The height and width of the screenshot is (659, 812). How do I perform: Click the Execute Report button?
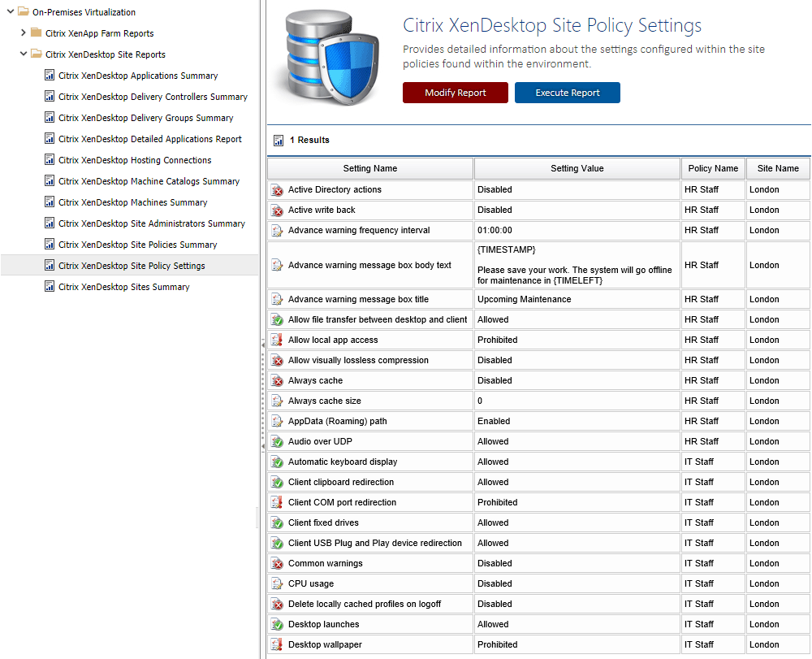tap(567, 93)
